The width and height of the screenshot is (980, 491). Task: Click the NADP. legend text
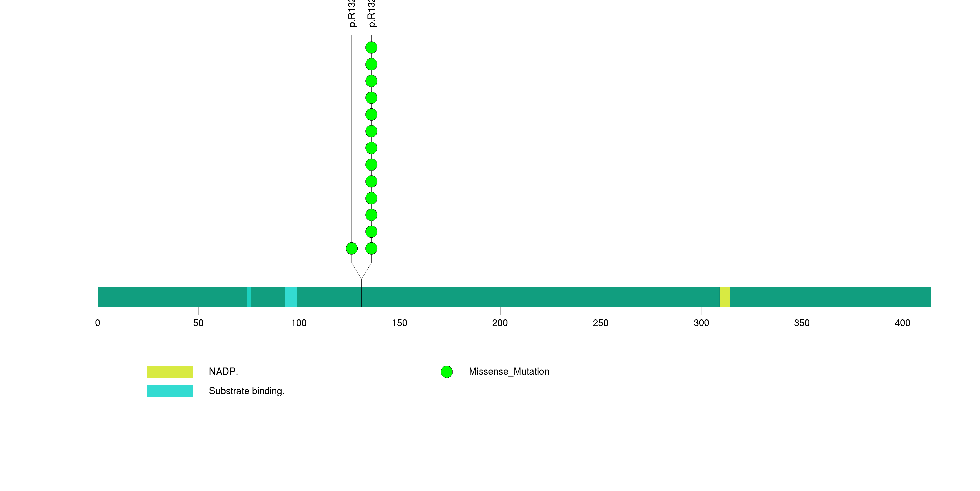(x=223, y=372)
